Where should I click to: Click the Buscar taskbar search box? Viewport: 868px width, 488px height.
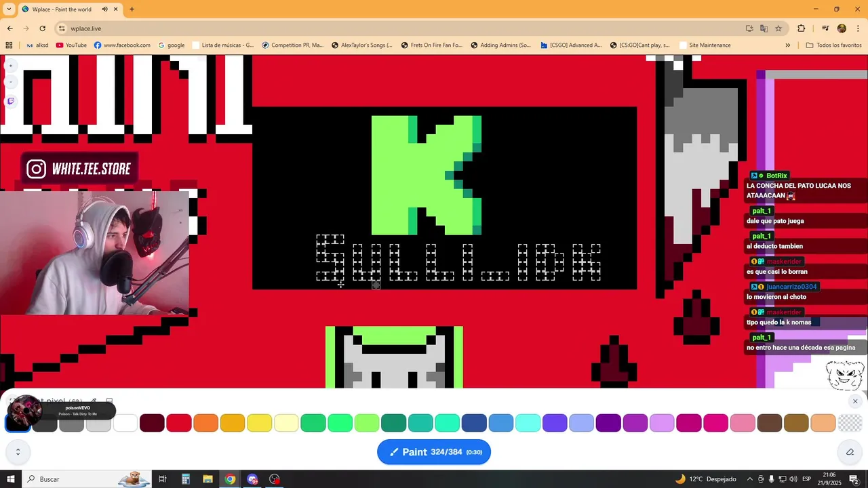[x=87, y=479]
